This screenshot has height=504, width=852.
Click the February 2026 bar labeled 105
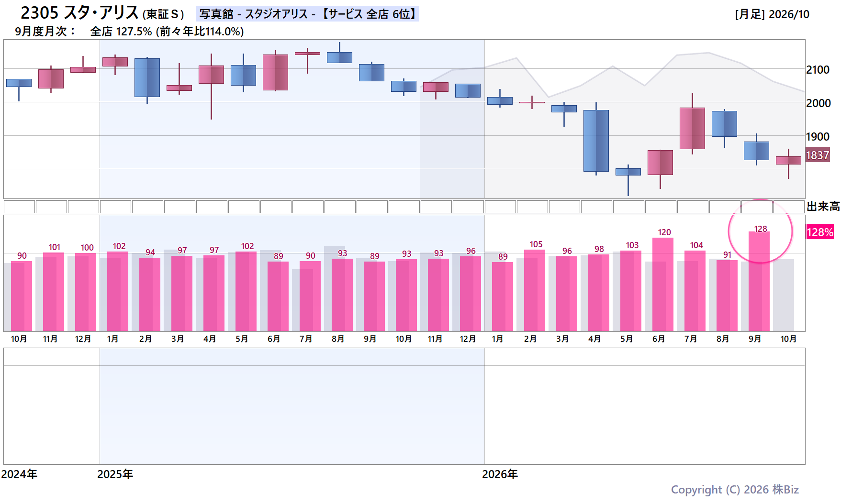tap(535, 290)
